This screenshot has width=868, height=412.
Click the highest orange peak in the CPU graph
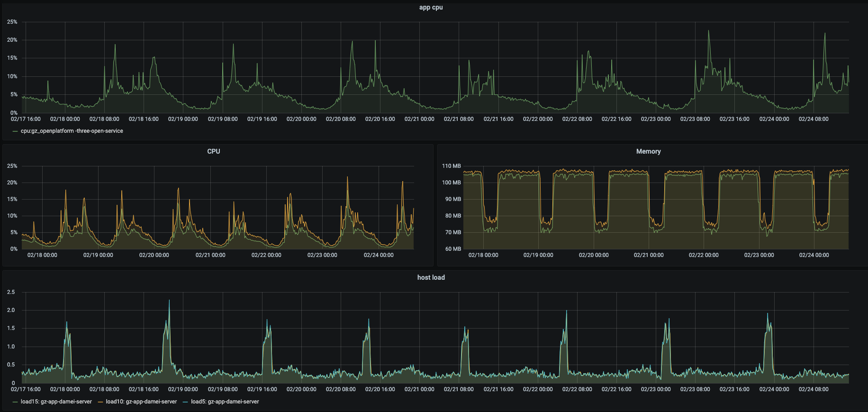click(347, 178)
